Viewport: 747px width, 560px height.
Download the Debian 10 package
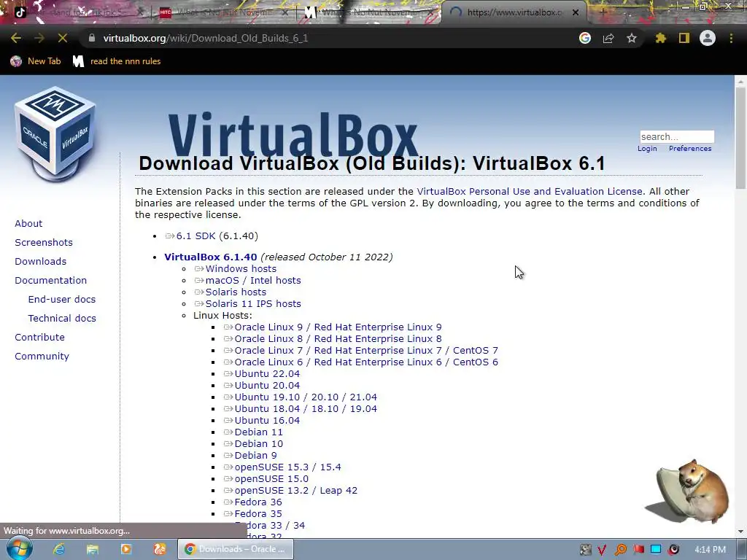259,444
